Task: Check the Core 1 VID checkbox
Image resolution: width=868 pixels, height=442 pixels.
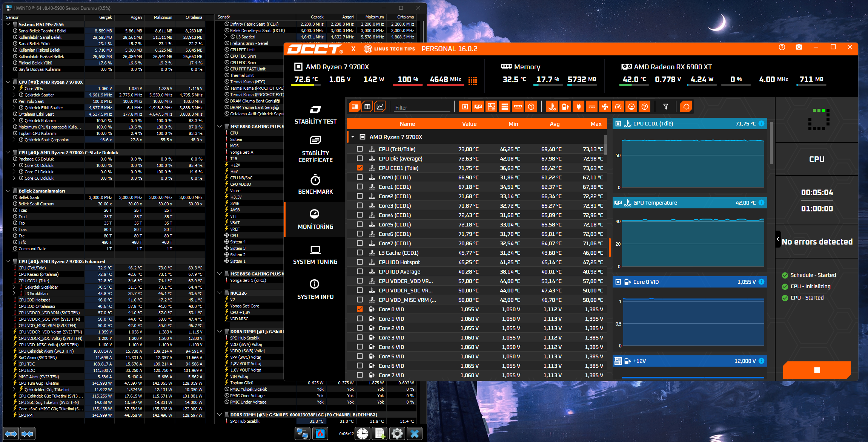Action: [360, 319]
